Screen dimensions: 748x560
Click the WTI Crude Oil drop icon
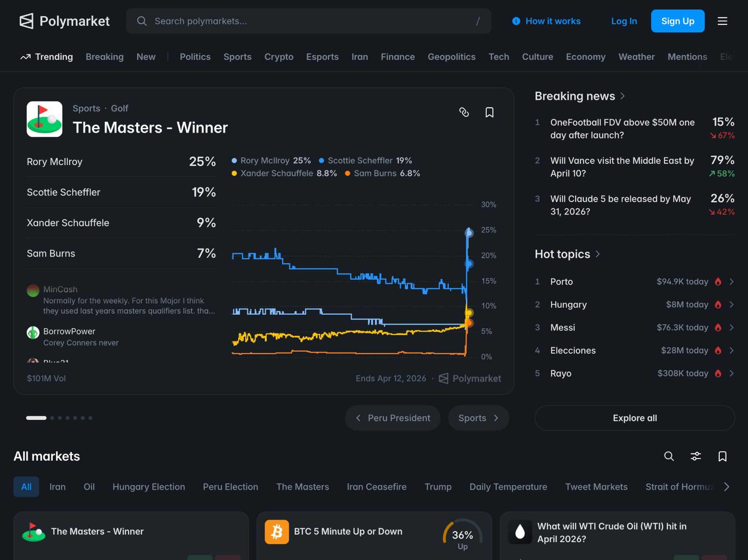coord(520,532)
